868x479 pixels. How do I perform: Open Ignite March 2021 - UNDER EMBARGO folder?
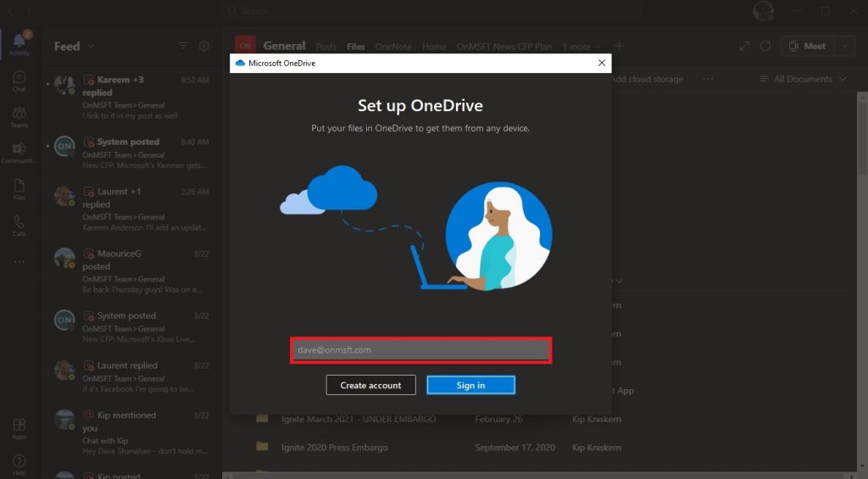359,419
